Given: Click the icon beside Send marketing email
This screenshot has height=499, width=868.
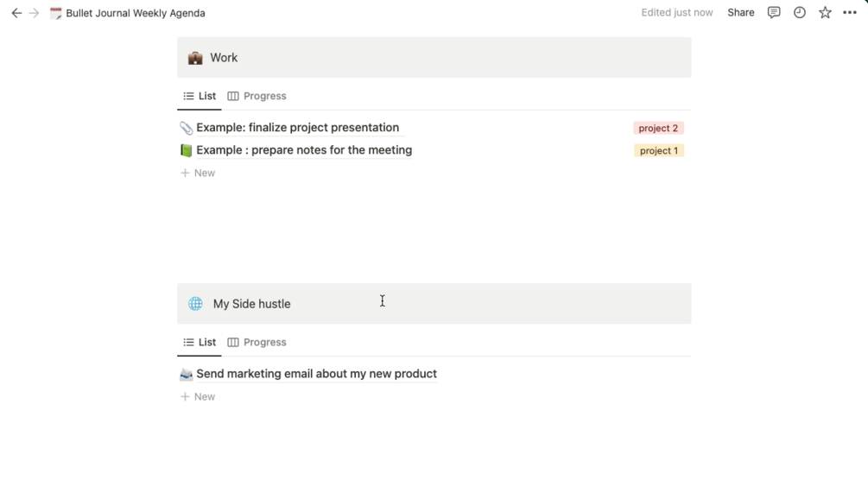Looking at the screenshot, I should [x=186, y=374].
